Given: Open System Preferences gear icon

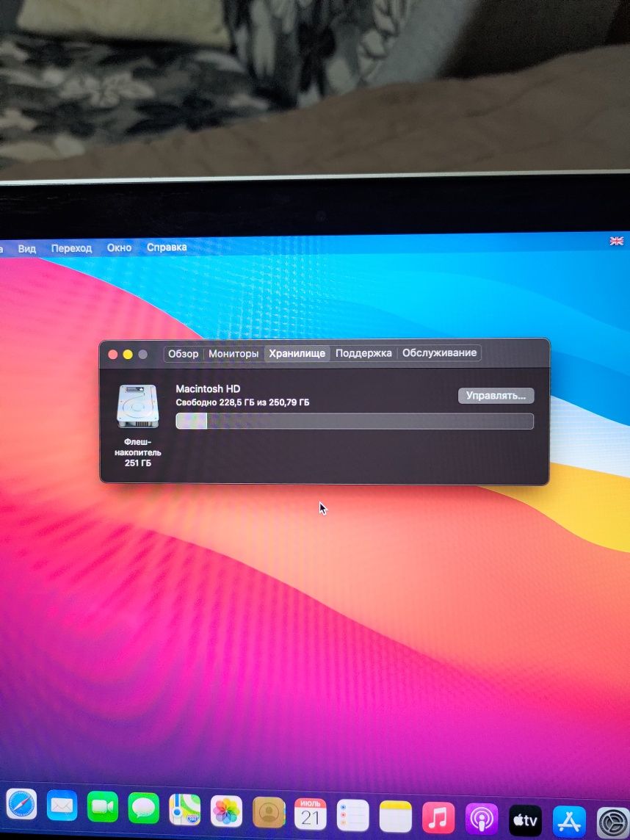Looking at the screenshot, I should coord(613,823).
